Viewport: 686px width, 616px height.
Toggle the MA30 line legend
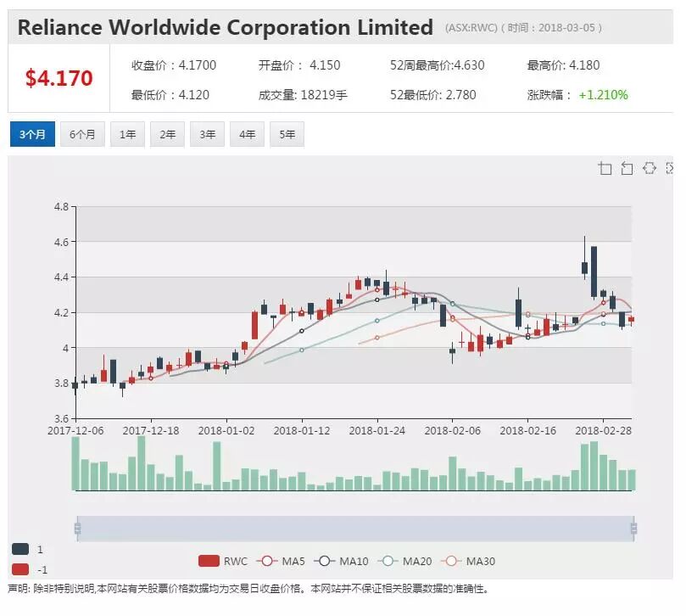tap(468, 561)
